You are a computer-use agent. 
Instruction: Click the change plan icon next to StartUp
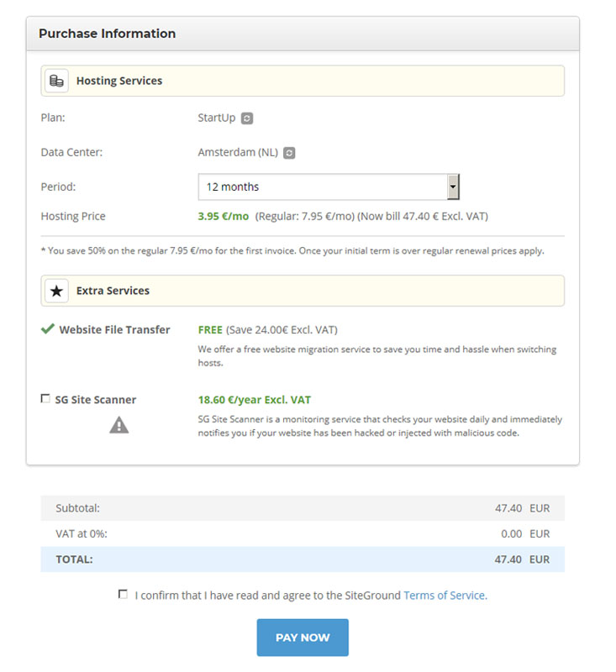[x=246, y=118]
